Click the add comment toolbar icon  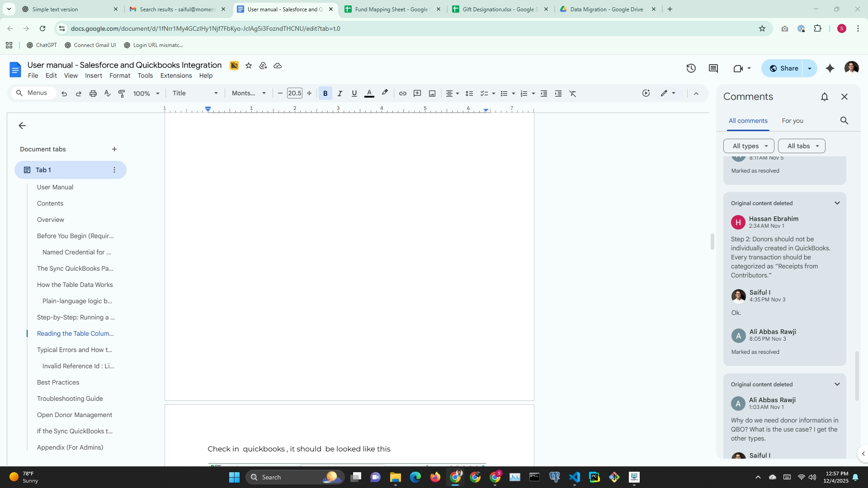[417, 94]
